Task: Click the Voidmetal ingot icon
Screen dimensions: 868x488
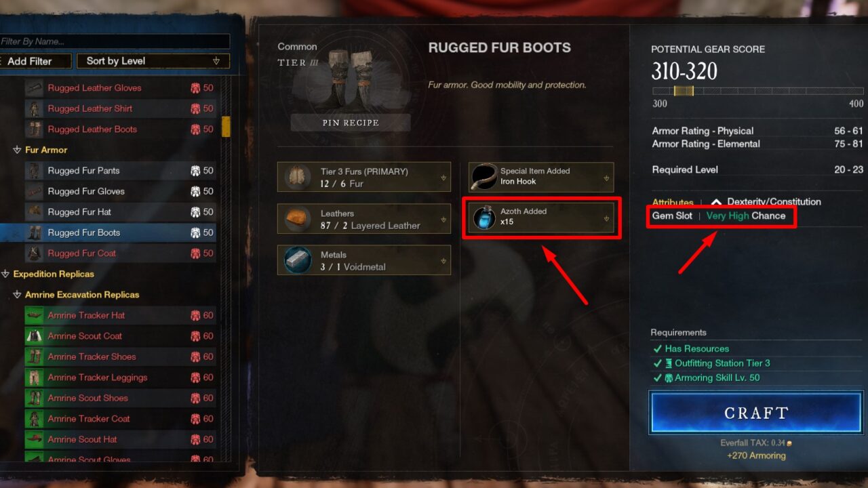Action: (298, 261)
